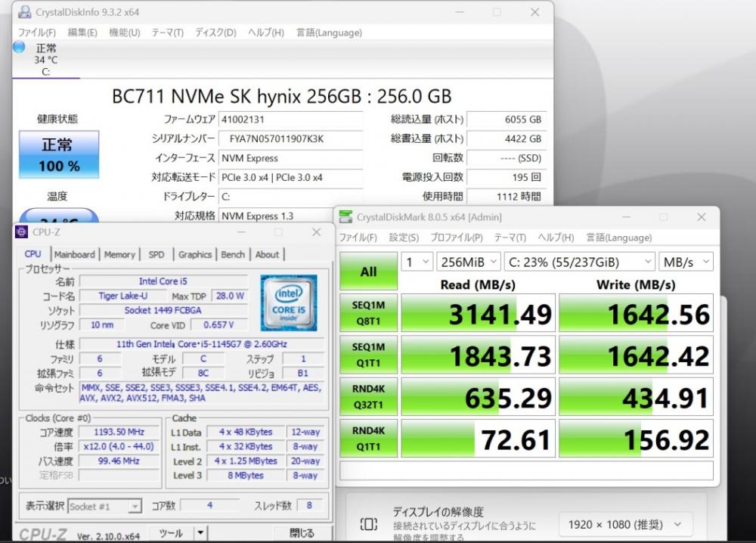This screenshot has height=543, width=756.
Task: Open テーマ(T) menu in CrystalDiskInfo
Action: (x=167, y=33)
